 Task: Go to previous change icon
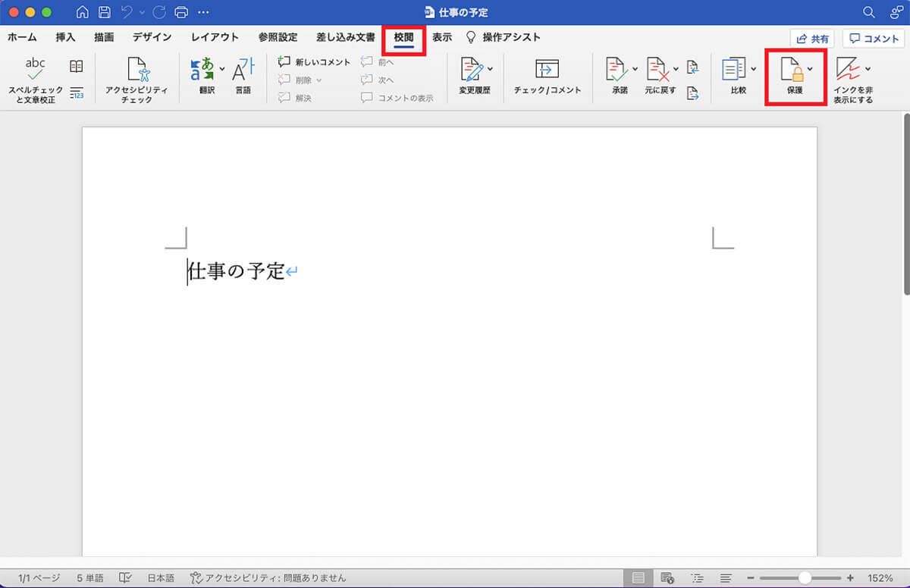click(x=692, y=67)
